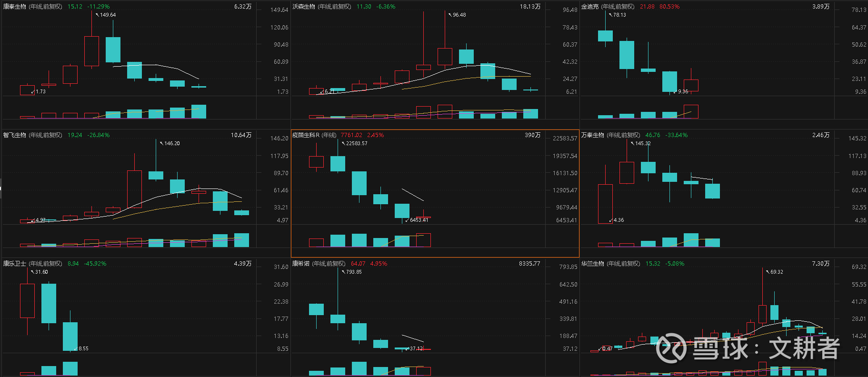Click 康乐卫士 latest price 8.94

[73, 264]
